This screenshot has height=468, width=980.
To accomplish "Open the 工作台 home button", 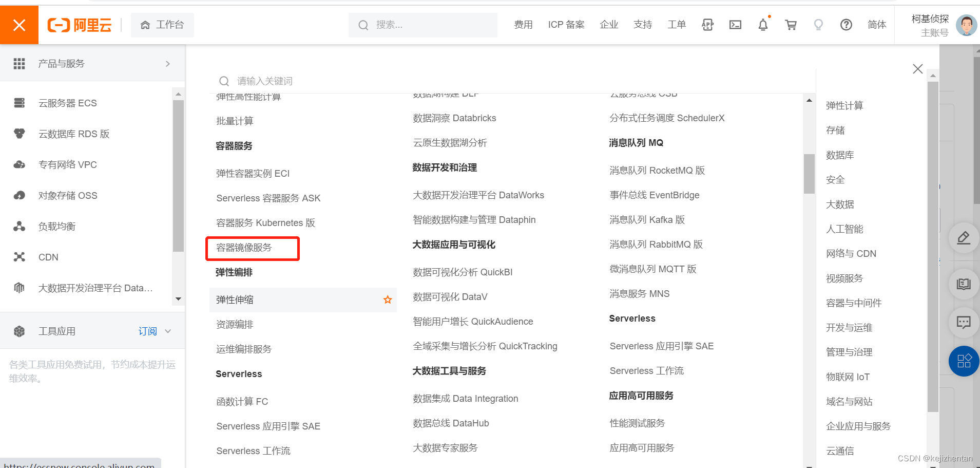I will (x=162, y=25).
